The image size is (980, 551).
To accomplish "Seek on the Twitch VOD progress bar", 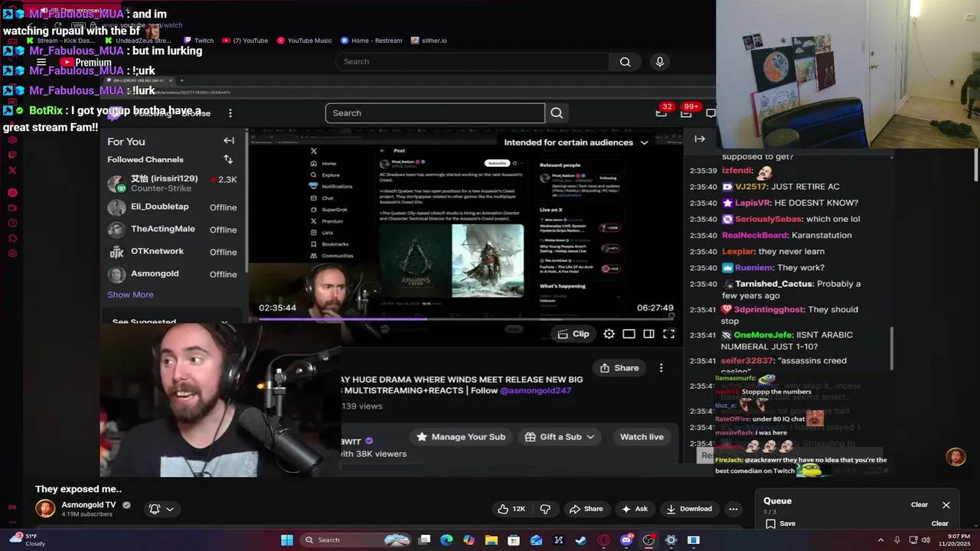I will point(466,318).
